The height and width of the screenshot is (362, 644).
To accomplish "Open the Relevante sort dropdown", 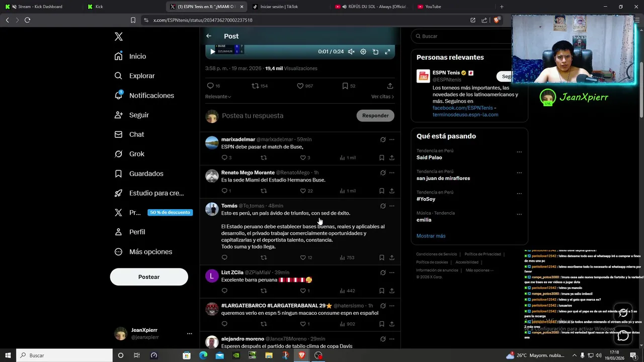I will tap(218, 97).
